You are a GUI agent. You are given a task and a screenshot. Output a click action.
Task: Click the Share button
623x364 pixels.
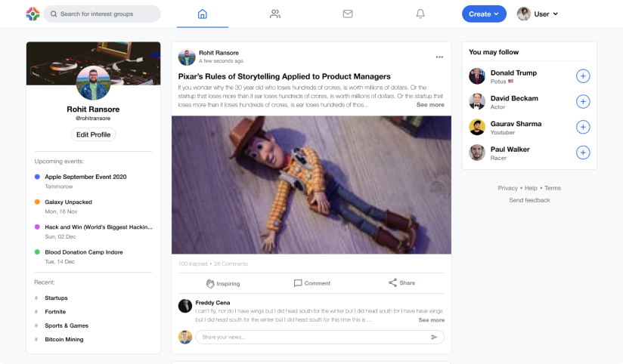pyautogui.click(x=401, y=282)
